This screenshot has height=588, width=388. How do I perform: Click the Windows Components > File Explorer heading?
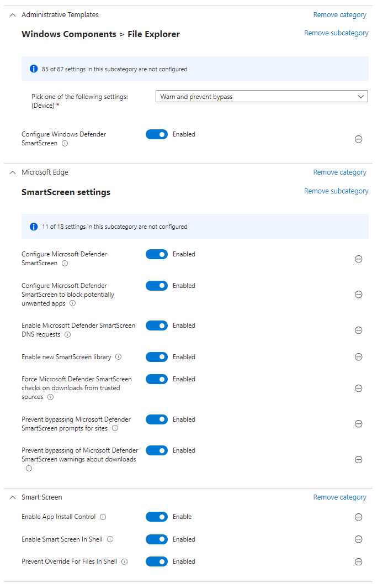coord(101,34)
